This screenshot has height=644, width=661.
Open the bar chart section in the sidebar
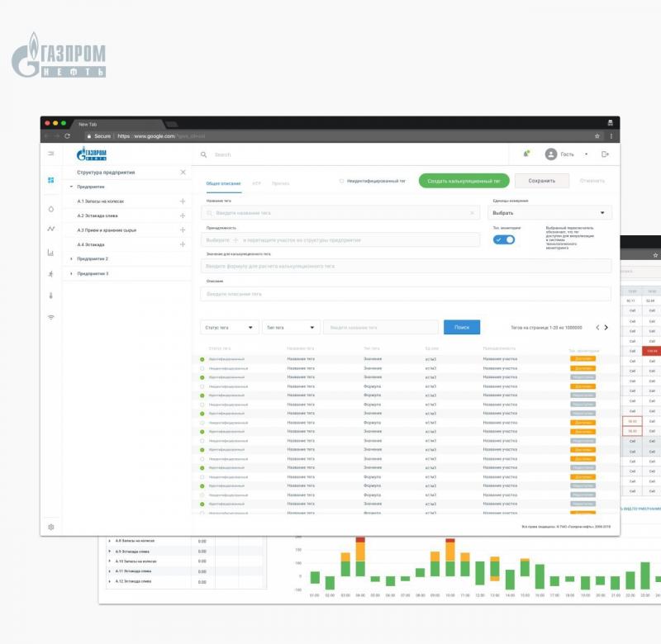pyautogui.click(x=51, y=253)
